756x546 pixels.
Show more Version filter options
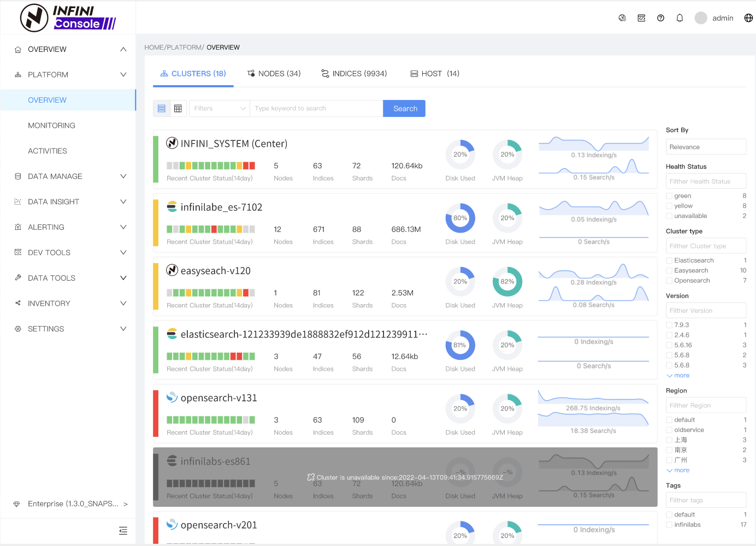coord(678,376)
